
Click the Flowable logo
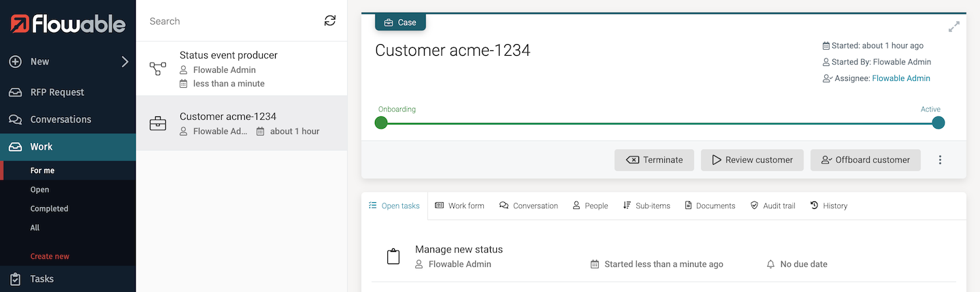[x=68, y=25]
